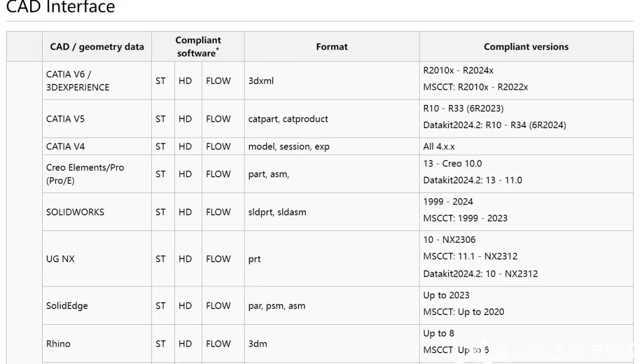Click the 3dxml format cell
642x364 pixels.
click(x=332, y=81)
